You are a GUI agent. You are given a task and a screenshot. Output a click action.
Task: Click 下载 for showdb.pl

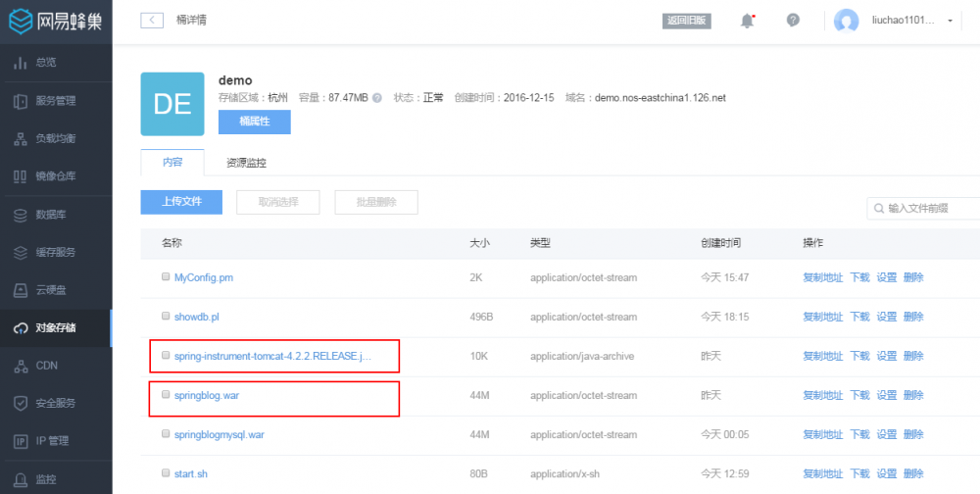(859, 317)
